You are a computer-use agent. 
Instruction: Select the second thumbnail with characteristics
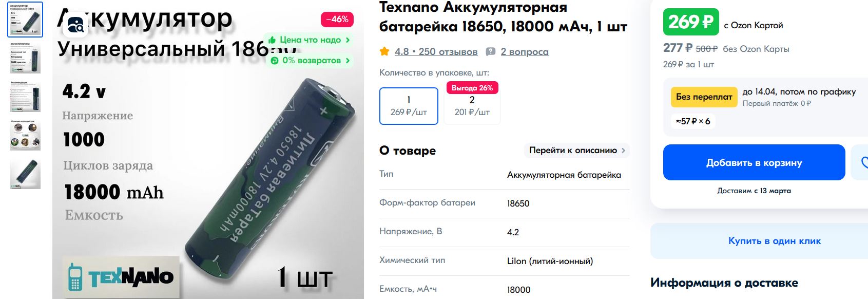pos(25,59)
